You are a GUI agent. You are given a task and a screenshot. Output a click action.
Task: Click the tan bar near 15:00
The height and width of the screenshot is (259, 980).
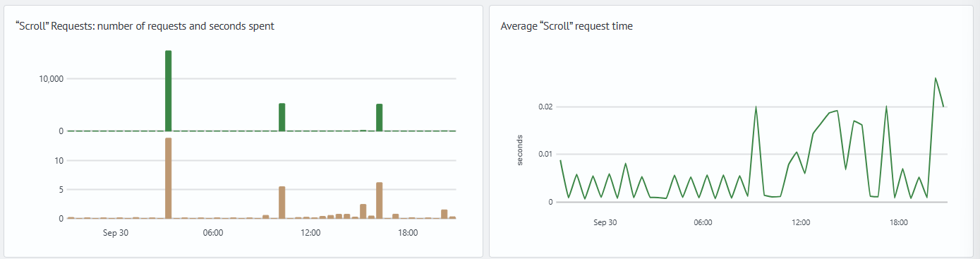pyautogui.click(x=363, y=212)
